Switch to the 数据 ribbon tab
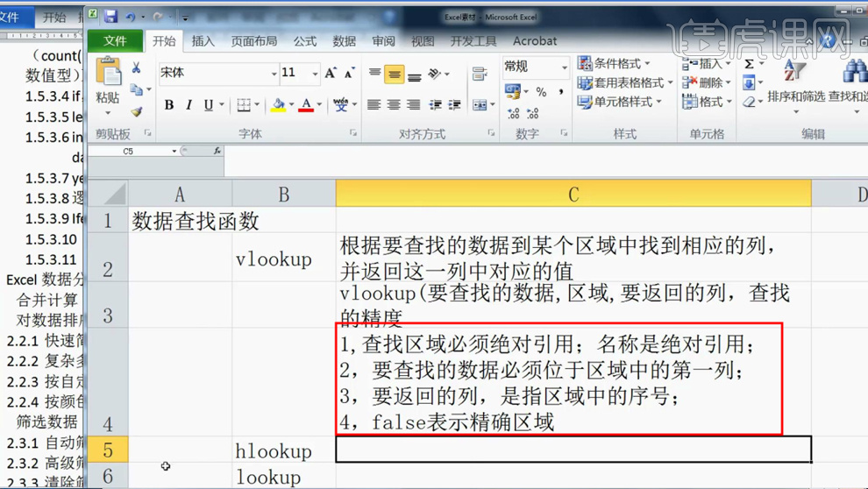This screenshot has height=489, width=868. point(345,41)
